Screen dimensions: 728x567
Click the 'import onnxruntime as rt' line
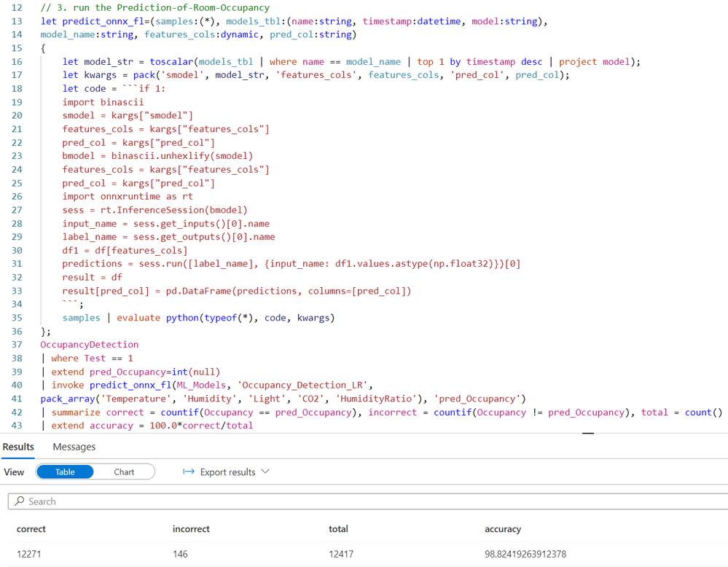tap(128, 197)
